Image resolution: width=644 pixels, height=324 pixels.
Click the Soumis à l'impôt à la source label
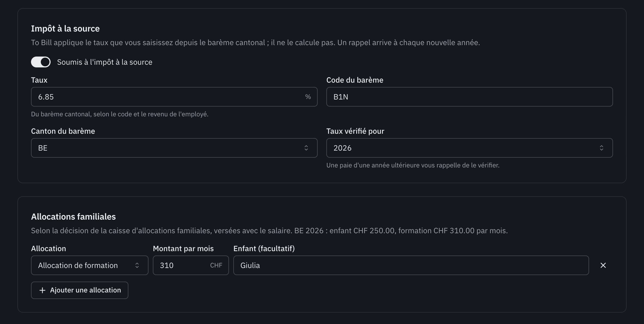pos(105,62)
